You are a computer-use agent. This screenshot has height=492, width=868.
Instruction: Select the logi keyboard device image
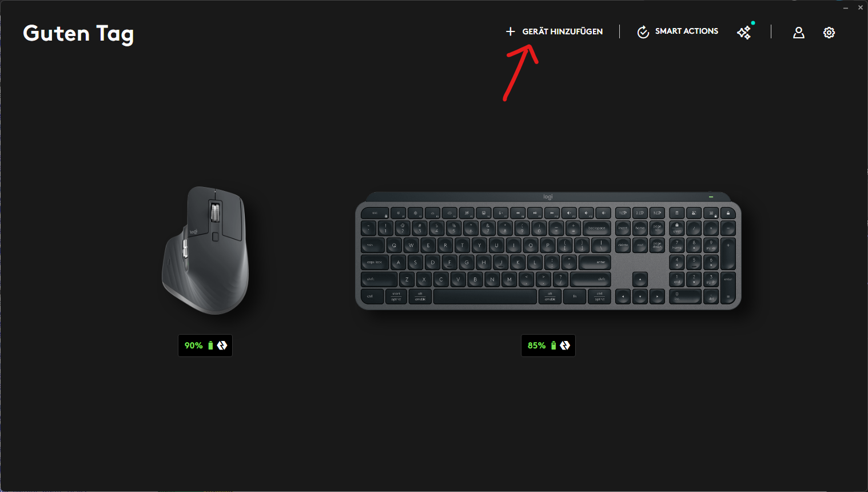pos(548,251)
